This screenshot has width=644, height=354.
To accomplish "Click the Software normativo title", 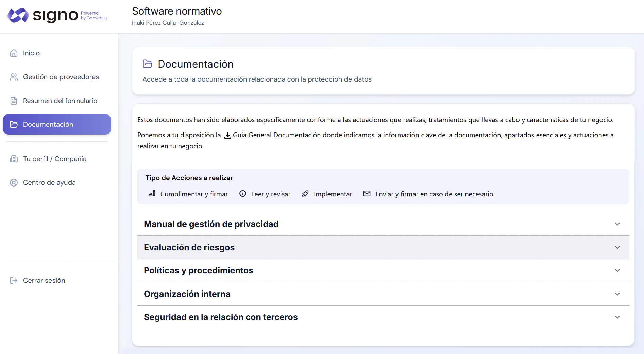I will tap(177, 11).
